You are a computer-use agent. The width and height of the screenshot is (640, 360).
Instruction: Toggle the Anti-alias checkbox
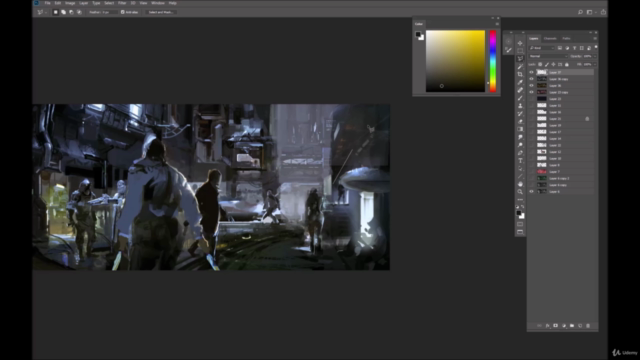tap(122, 12)
